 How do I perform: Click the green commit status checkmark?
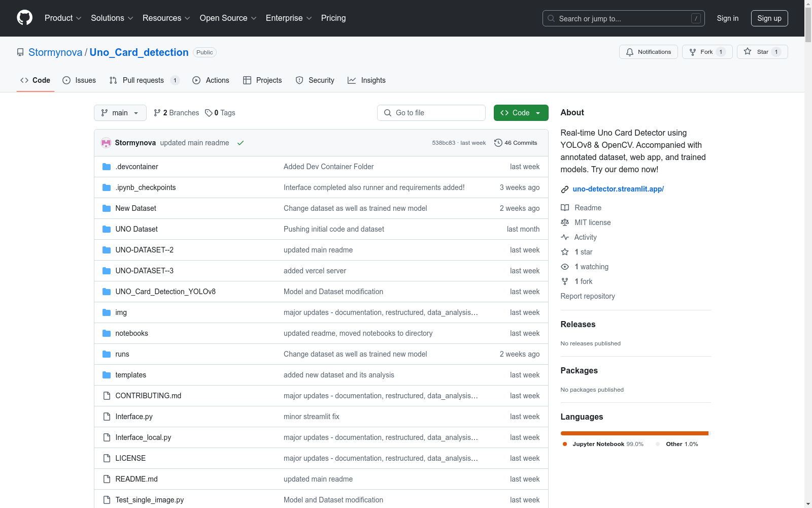(x=241, y=143)
